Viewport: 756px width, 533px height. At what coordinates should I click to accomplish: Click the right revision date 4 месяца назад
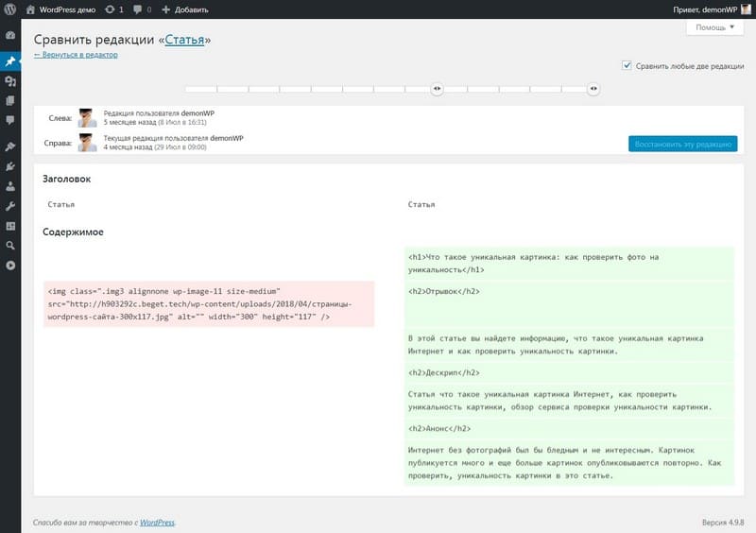click(x=155, y=147)
